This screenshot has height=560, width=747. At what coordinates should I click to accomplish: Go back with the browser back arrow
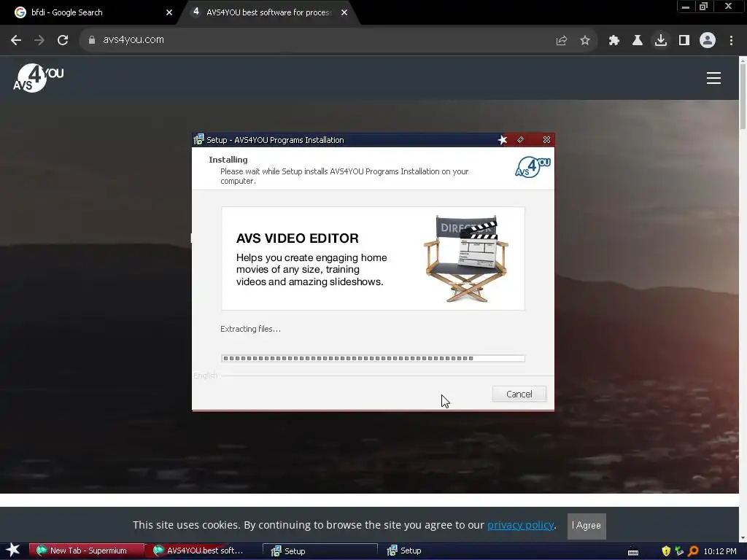16,40
